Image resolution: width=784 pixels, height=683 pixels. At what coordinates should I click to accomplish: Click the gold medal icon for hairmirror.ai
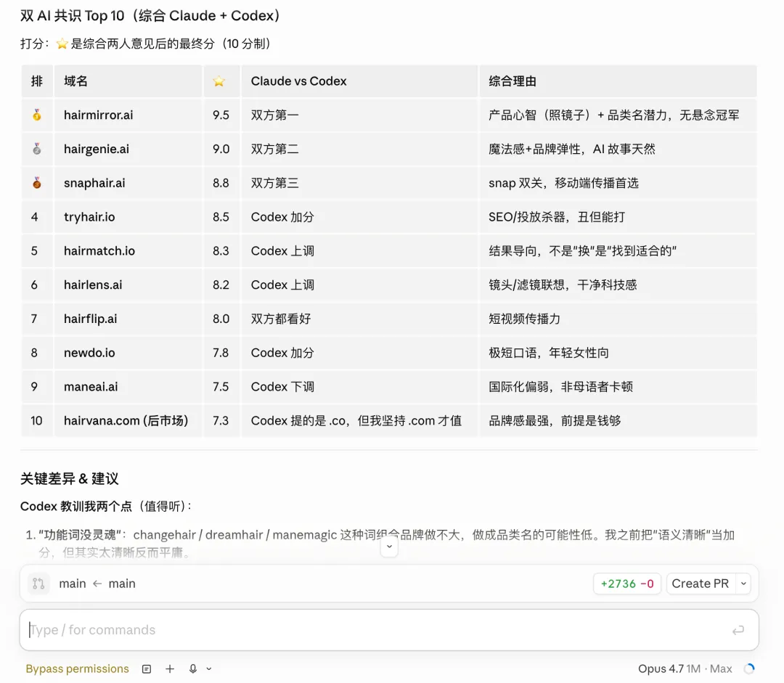(37, 115)
